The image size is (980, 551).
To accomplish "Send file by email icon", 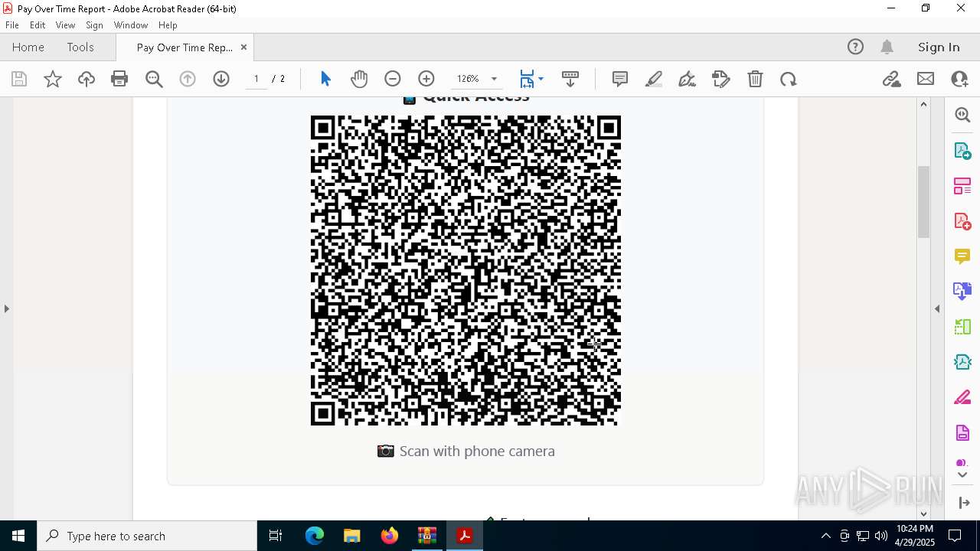I will click(926, 79).
